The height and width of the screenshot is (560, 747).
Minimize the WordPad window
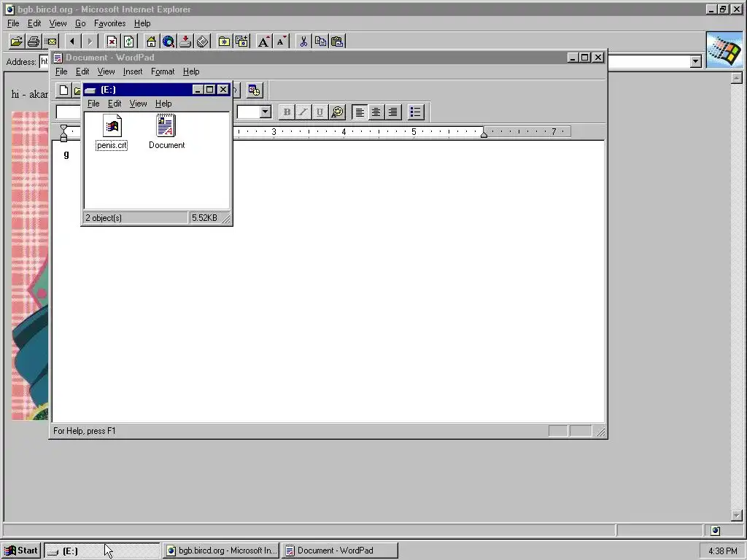click(x=573, y=58)
